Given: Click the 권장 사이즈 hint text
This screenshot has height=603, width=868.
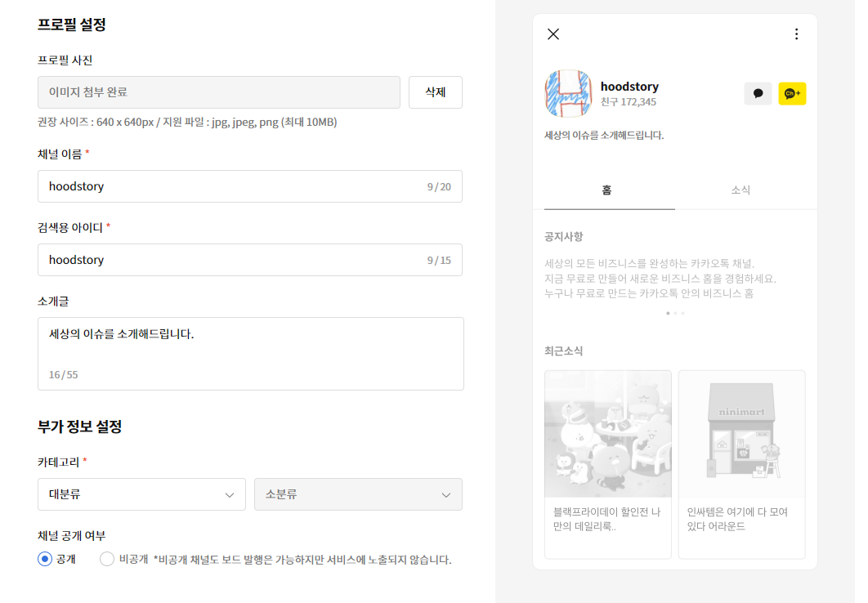Looking at the screenshot, I should tap(187, 123).
